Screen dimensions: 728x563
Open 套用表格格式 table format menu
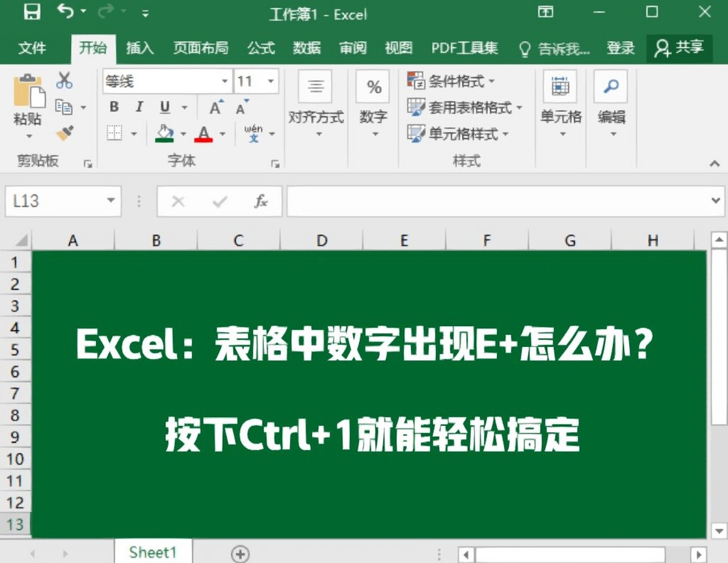465,107
